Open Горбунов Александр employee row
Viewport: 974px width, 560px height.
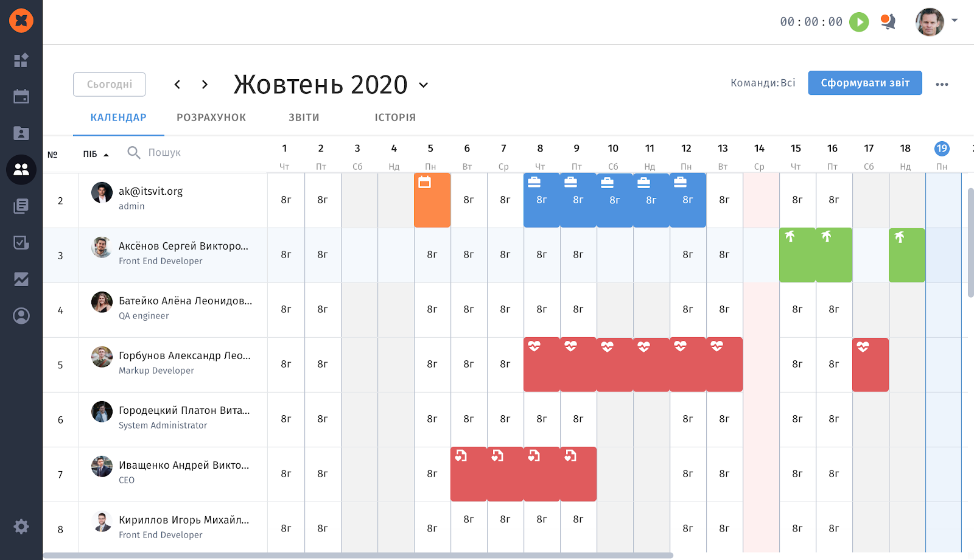point(184,355)
